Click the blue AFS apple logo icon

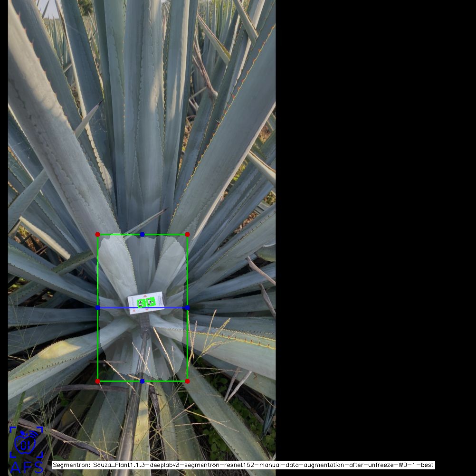click(x=26, y=443)
